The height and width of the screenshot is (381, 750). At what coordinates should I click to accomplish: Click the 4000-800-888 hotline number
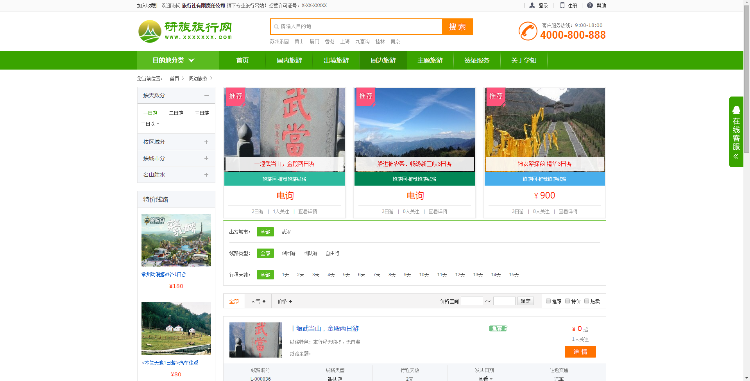click(573, 35)
